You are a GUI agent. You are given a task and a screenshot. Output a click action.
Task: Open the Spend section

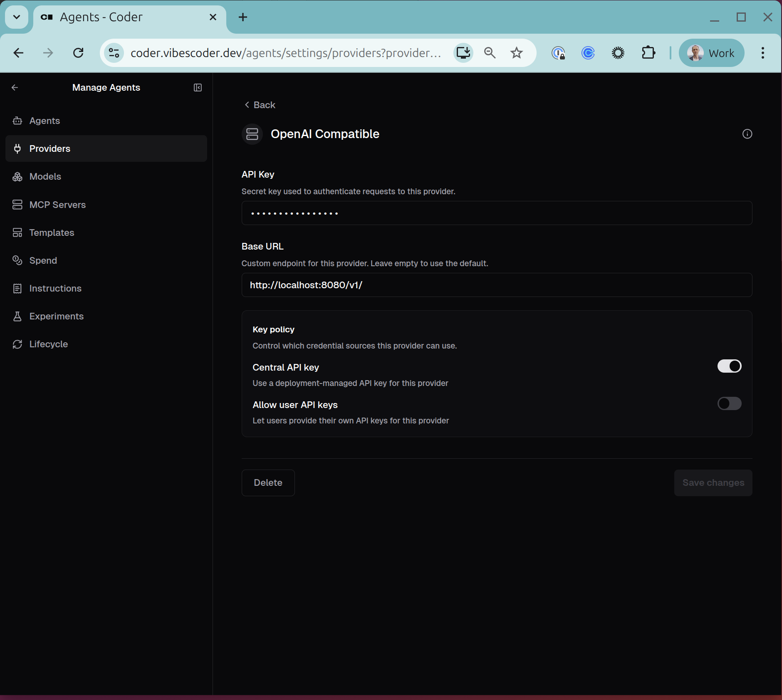click(x=106, y=260)
